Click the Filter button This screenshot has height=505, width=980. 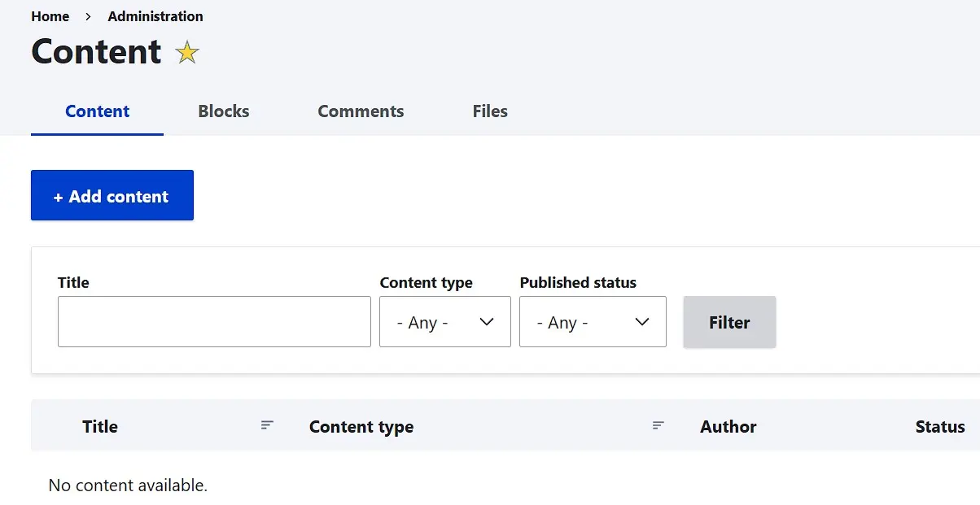(x=728, y=321)
